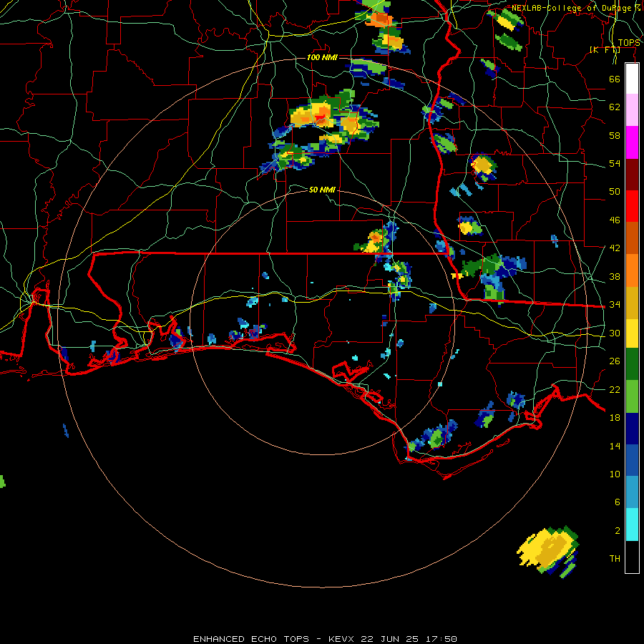This screenshot has height=644, width=644.
Task: Select the '18' legend value
Action: pyautogui.click(x=615, y=418)
